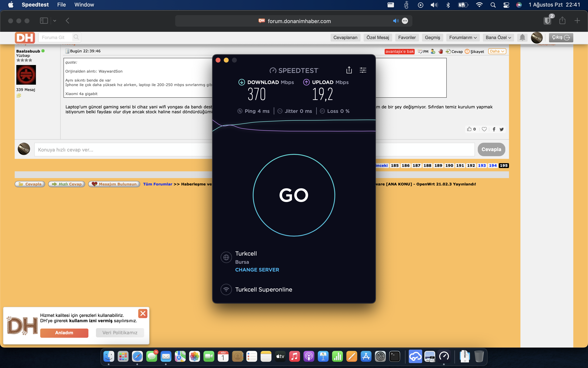Close the cookie notice
This screenshot has height=368, width=588.
pyautogui.click(x=143, y=313)
